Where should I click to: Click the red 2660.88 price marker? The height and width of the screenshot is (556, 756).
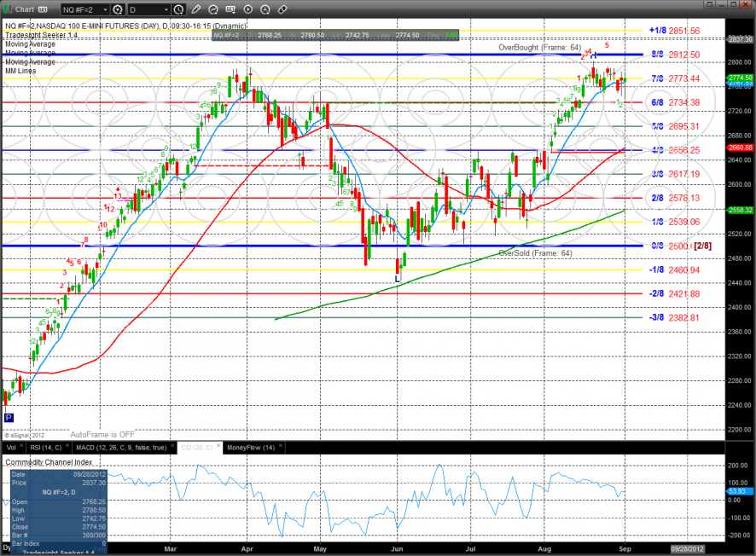point(740,148)
